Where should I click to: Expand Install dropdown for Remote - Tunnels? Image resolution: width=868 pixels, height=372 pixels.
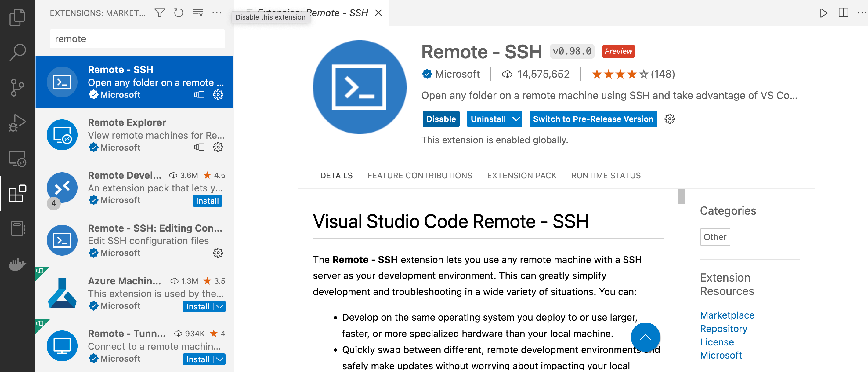[x=220, y=359]
